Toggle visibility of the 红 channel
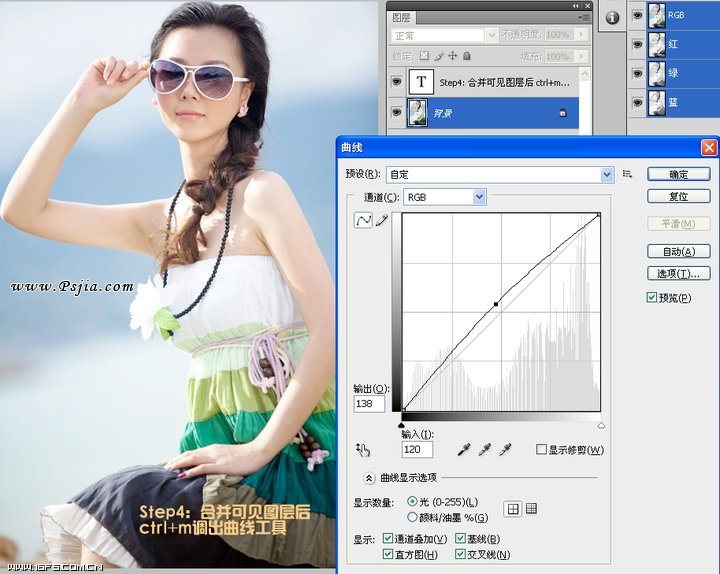Image resolution: width=720 pixels, height=574 pixels. pyautogui.click(x=637, y=45)
